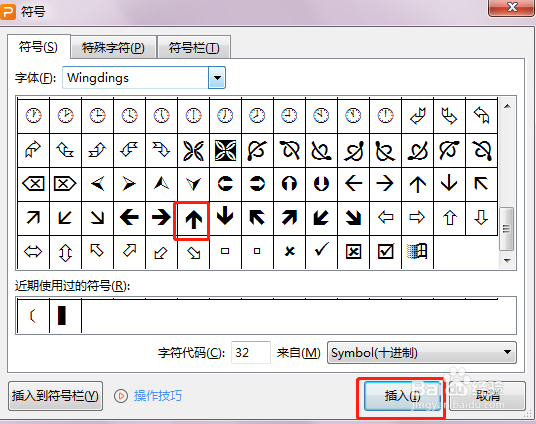Click the 插入 button

tap(402, 396)
